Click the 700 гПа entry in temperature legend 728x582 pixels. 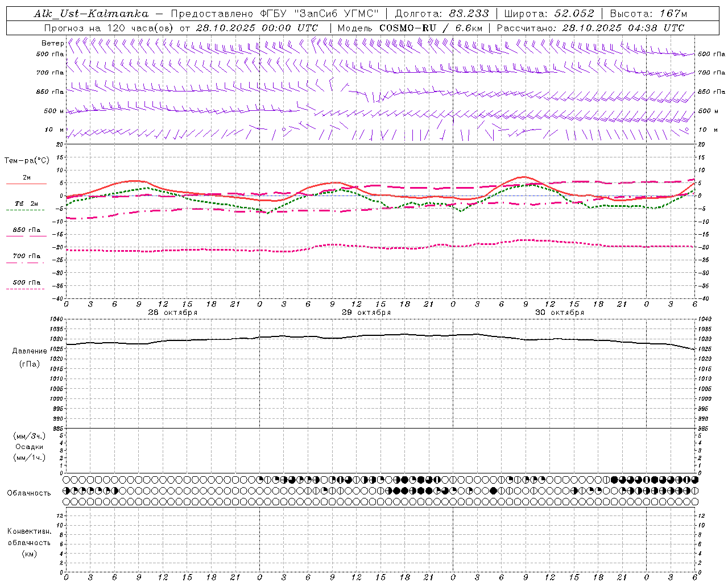point(27,256)
